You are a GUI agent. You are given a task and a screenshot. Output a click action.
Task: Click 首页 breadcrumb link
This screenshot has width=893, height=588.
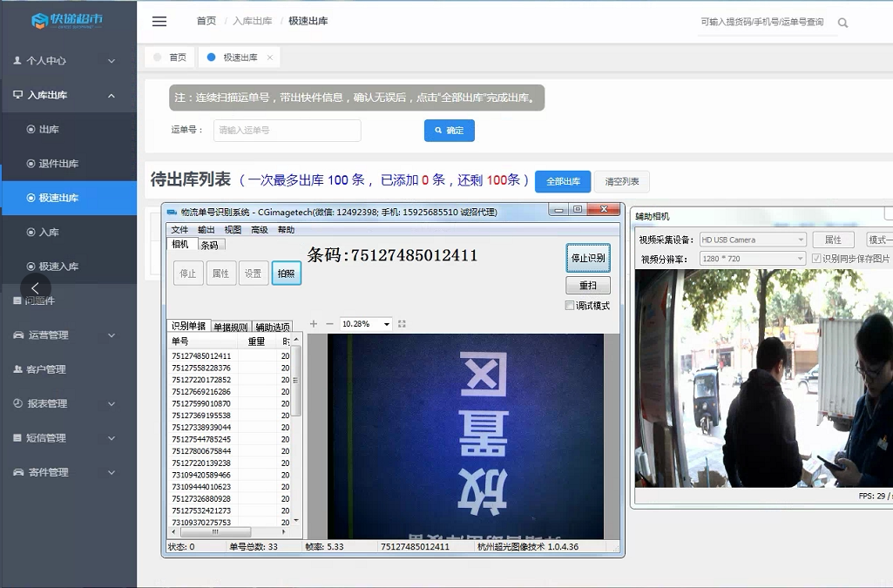pos(206,21)
